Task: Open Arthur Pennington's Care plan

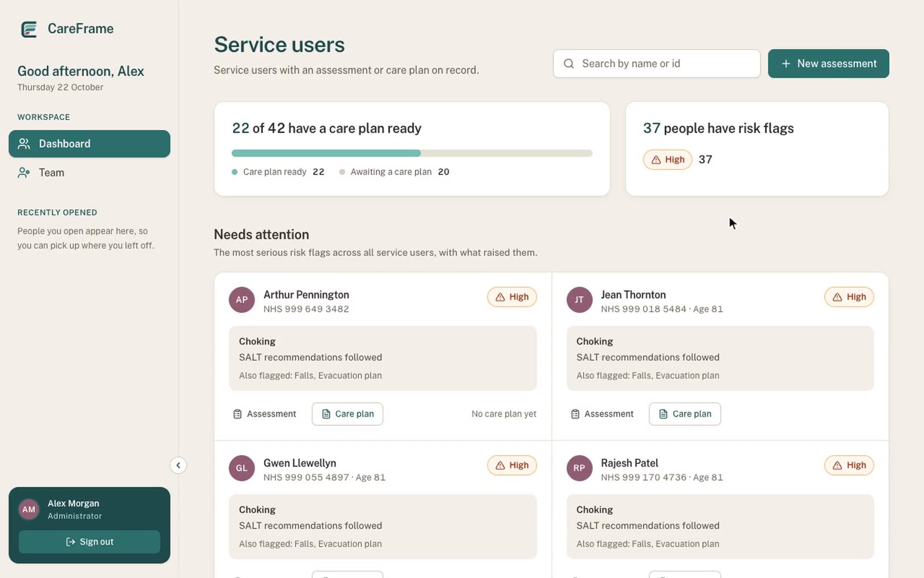Action: (347, 414)
